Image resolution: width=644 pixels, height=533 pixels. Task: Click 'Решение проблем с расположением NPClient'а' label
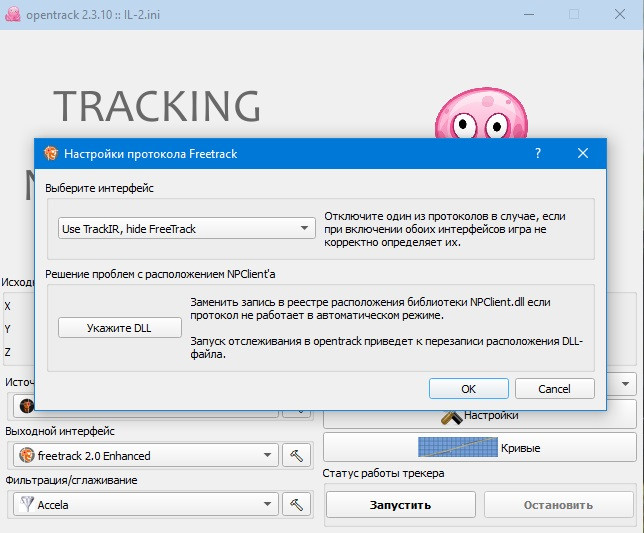tap(160, 274)
